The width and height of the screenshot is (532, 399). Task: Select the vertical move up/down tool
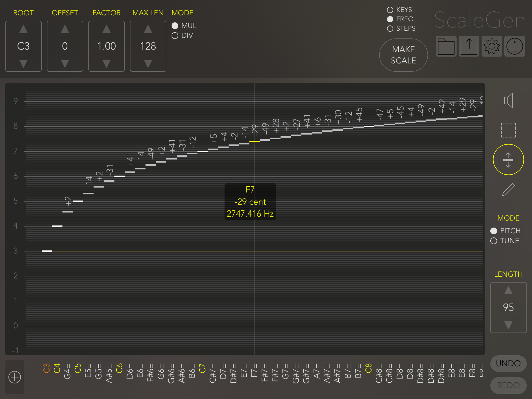point(508,160)
